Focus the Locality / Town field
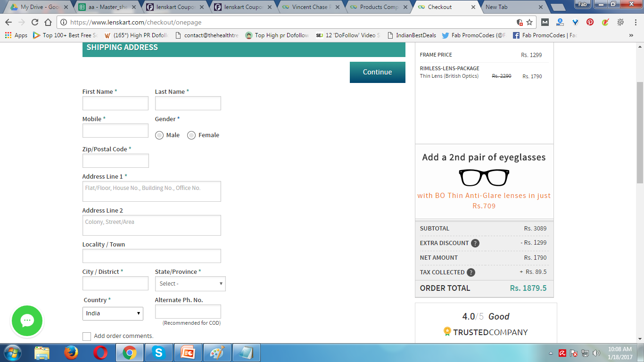This screenshot has height=362, width=644. point(152,256)
